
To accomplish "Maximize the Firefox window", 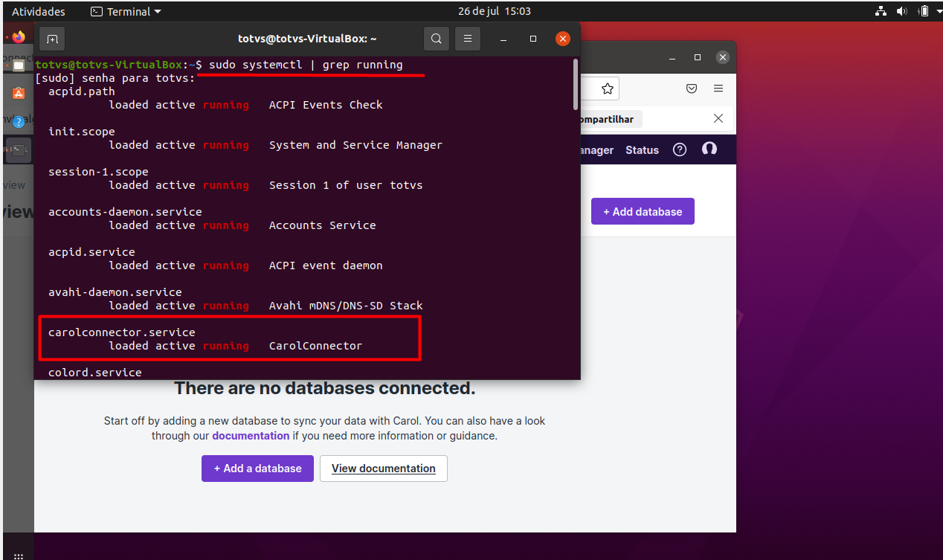I will pyautogui.click(x=698, y=57).
